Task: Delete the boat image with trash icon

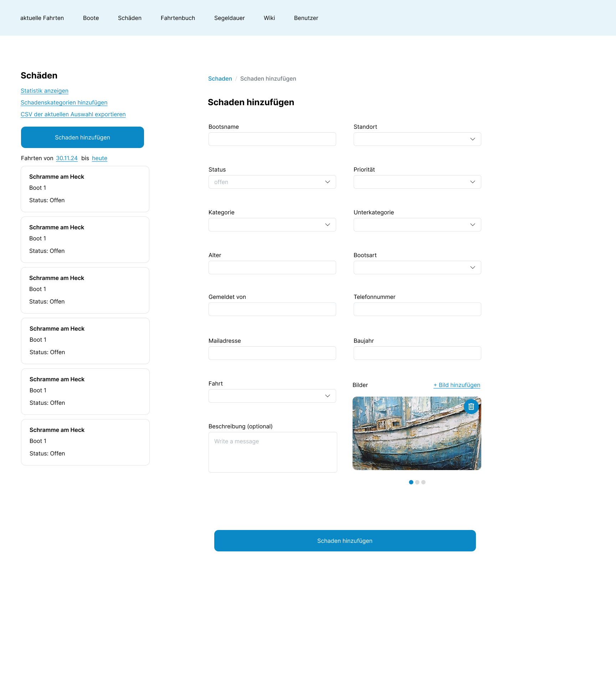Action: 471,407
